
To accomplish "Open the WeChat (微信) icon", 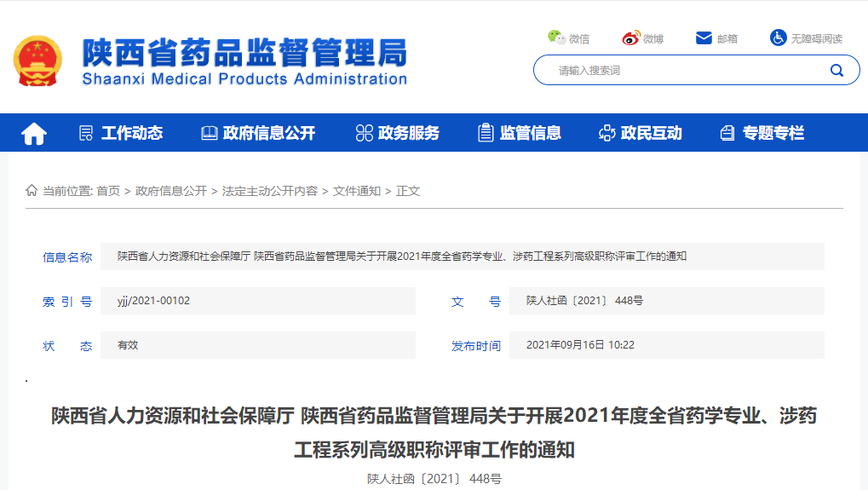I will (x=556, y=37).
